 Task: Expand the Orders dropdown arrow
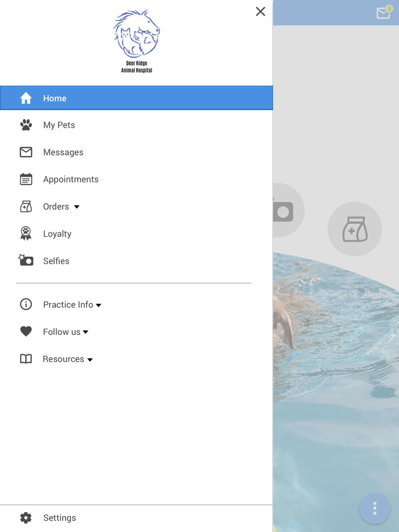tap(77, 207)
